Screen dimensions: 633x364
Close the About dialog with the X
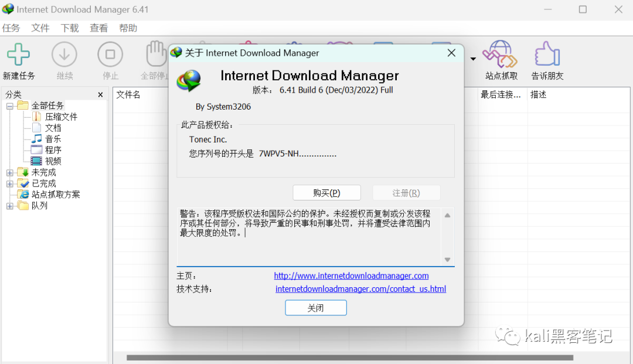(x=451, y=53)
